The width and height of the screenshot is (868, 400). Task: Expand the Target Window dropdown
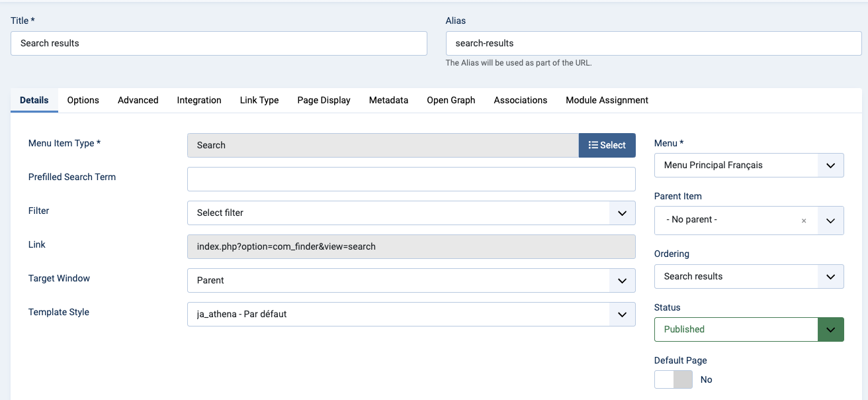pos(411,280)
